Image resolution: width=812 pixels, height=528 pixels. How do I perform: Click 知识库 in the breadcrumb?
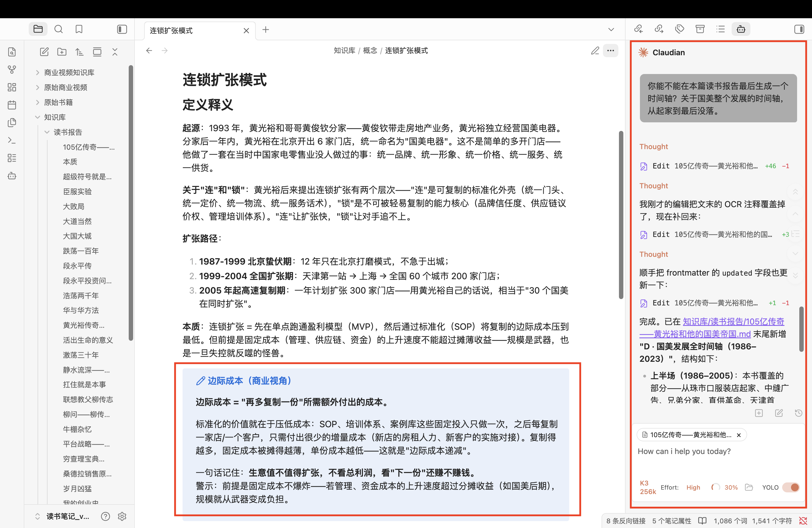click(344, 51)
